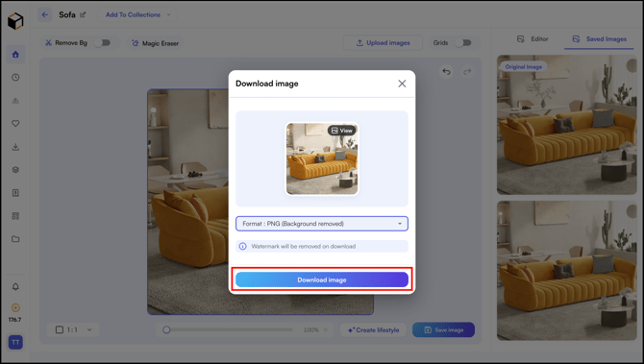Open the favorites heart icon

click(15, 123)
